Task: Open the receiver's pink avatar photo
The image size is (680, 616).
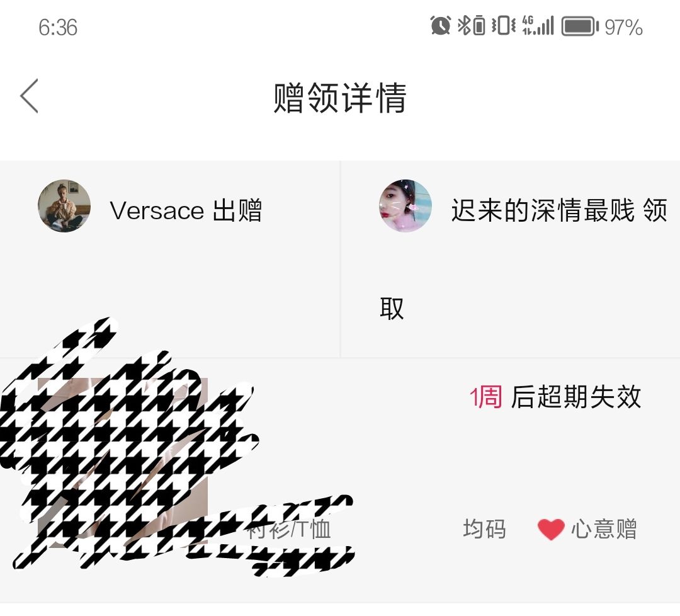Action: click(x=405, y=205)
